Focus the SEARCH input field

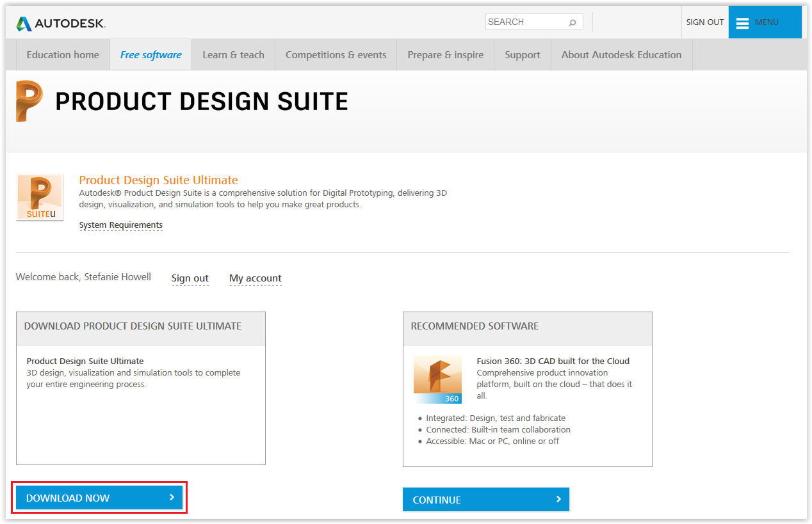pos(534,22)
